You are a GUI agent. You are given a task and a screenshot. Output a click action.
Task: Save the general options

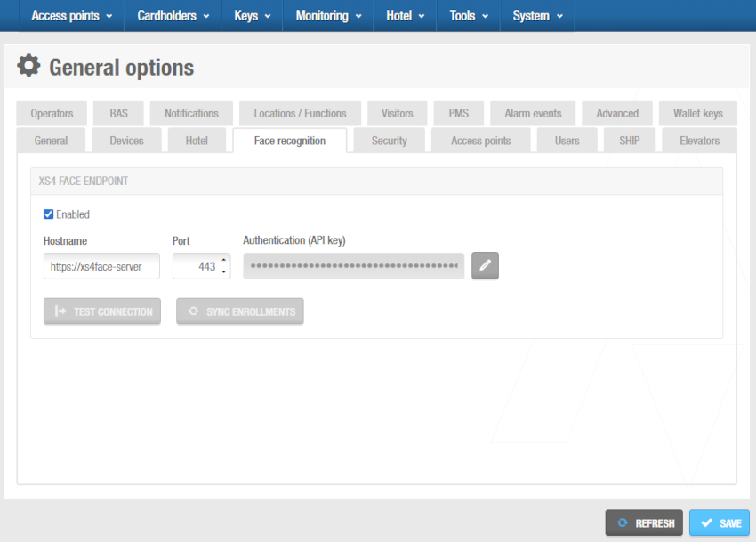[x=720, y=523]
